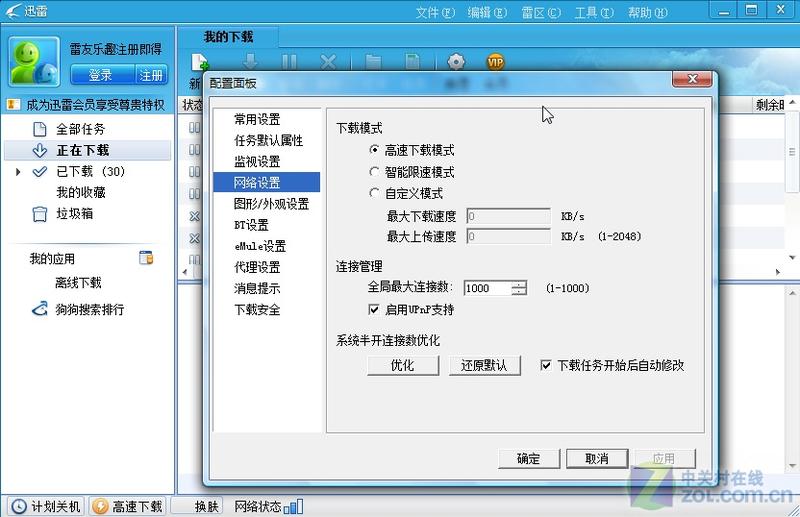800x517 pixels.
Task: Click the 垃圾箱 trash bin icon
Action: 40,214
